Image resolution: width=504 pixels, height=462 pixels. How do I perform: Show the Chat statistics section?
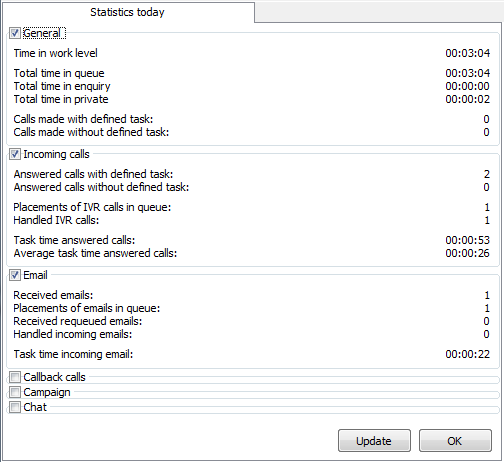[x=15, y=407]
